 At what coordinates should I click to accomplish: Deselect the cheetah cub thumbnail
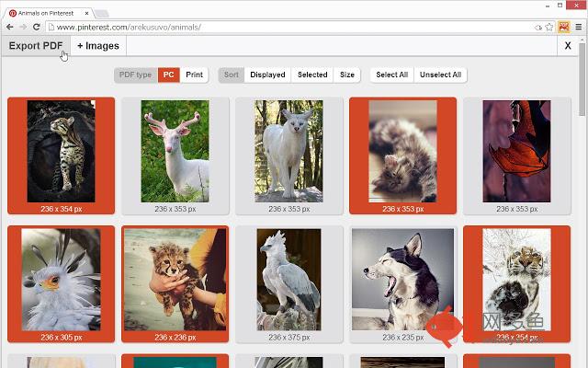pyautogui.click(x=175, y=284)
